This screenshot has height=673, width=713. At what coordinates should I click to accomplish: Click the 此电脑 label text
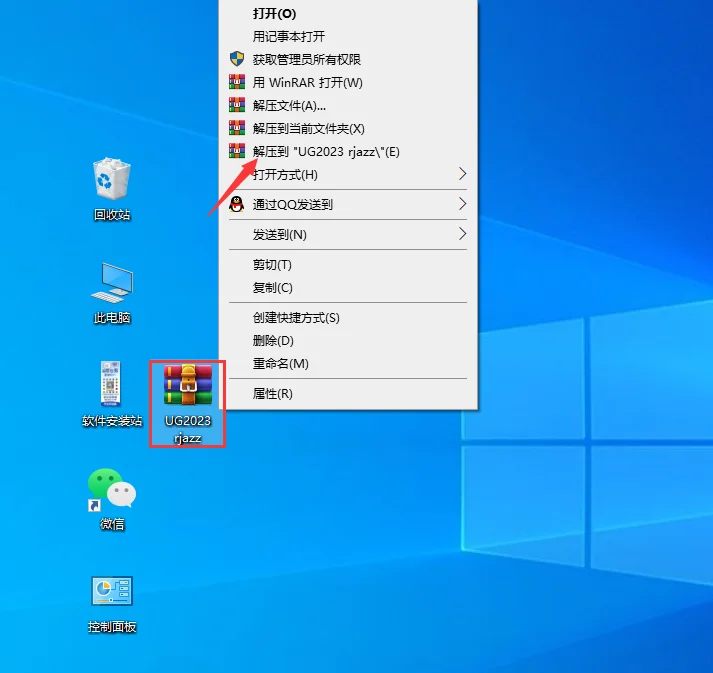click(112, 317)
